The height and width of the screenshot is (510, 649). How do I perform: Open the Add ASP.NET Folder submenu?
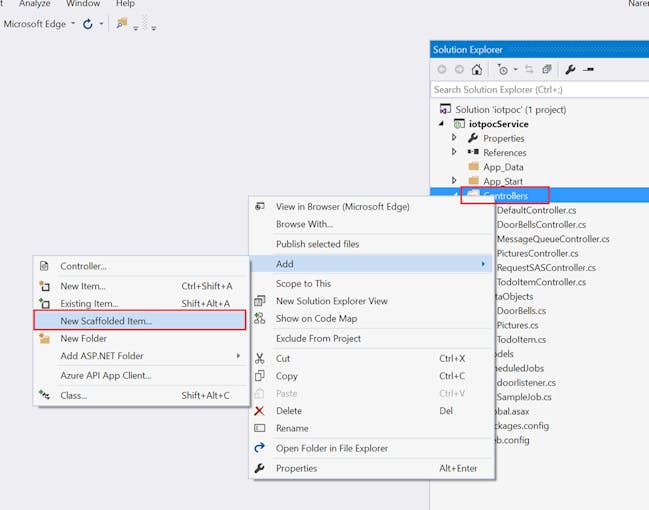point(141,356)
